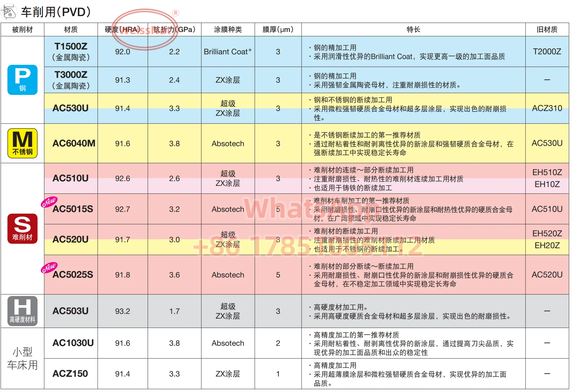Click the 膜厚(μm) column header
Image resolution: width=573 pixels, height=392 pixels.
[x=278, y=30]
